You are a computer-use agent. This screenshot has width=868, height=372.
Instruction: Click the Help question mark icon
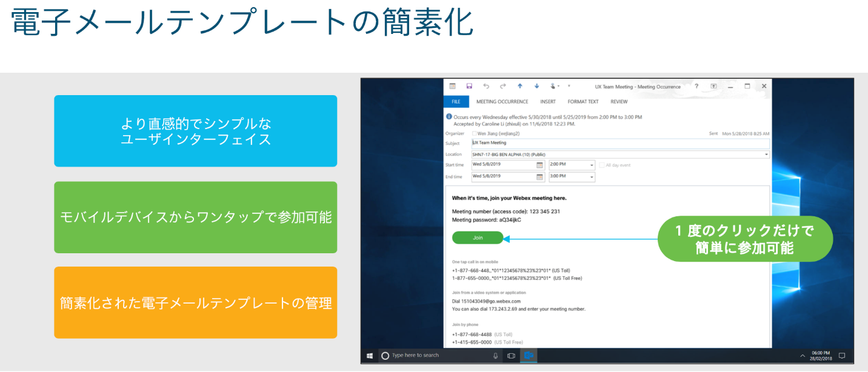click(696, 87)
